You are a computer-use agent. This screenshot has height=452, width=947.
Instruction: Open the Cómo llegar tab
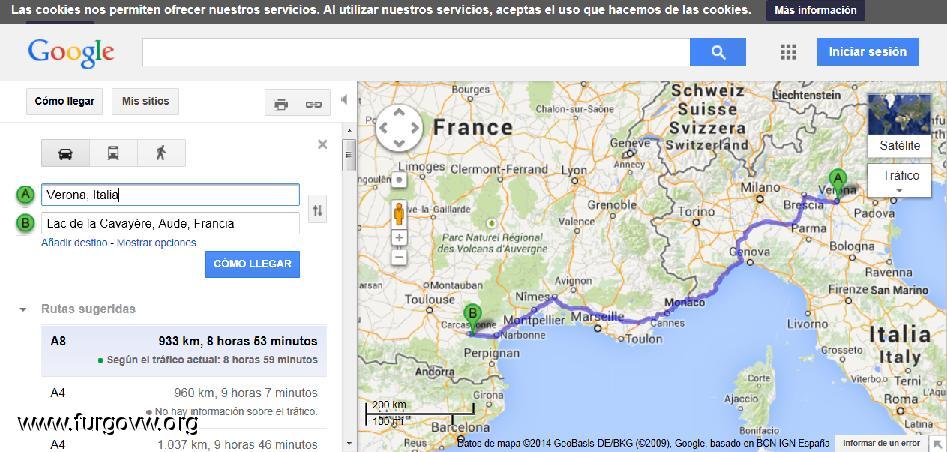65,102
